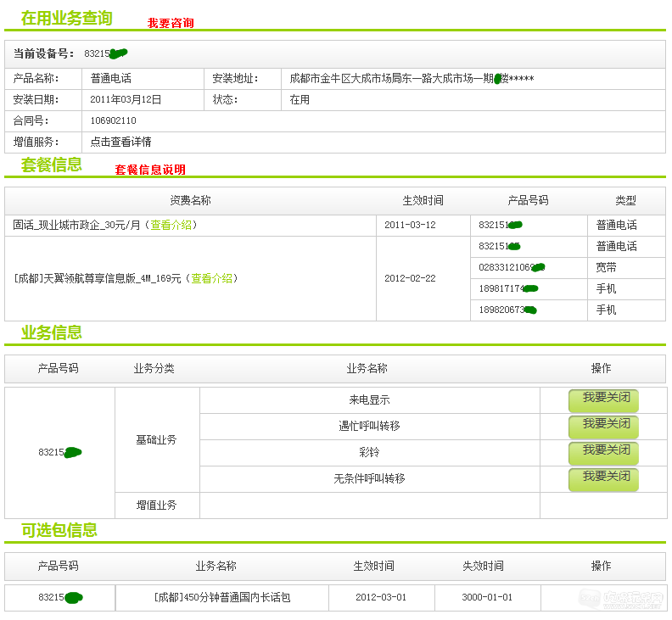Click the 普通电话 product name value
The width and height of the screenshot is (672, 620).
pos(110,78)
